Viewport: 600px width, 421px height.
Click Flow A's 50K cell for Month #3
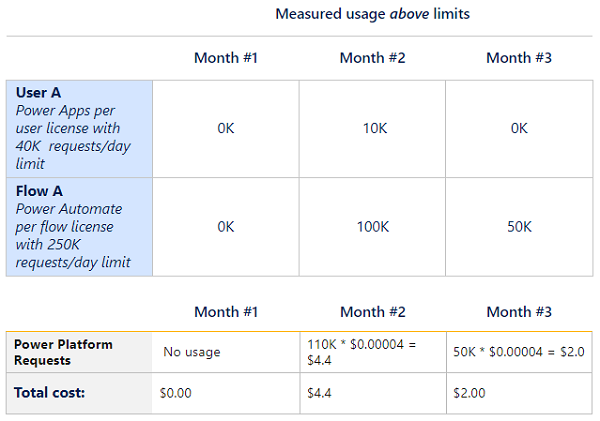[519, 227]
